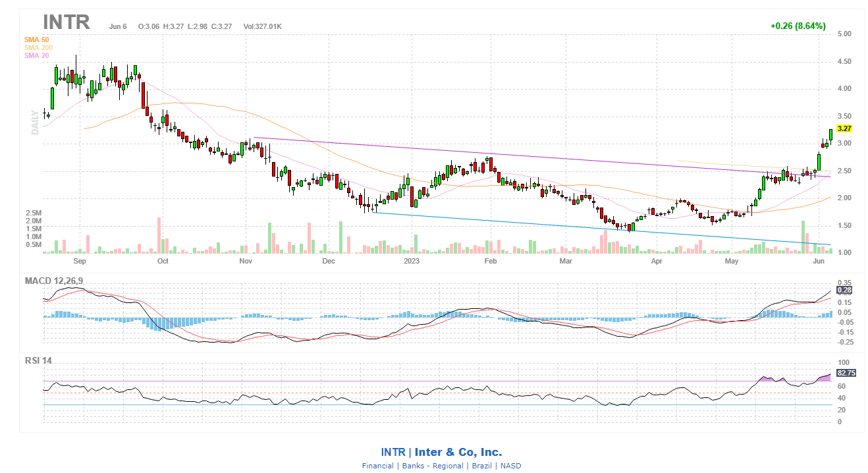Click the 2023 marker on date axis
868x473 pixels.
tap(412, 261)
